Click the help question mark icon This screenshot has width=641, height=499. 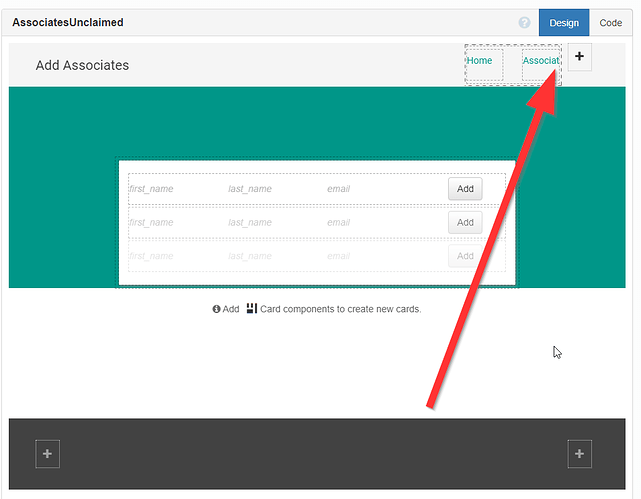(525, 23)
